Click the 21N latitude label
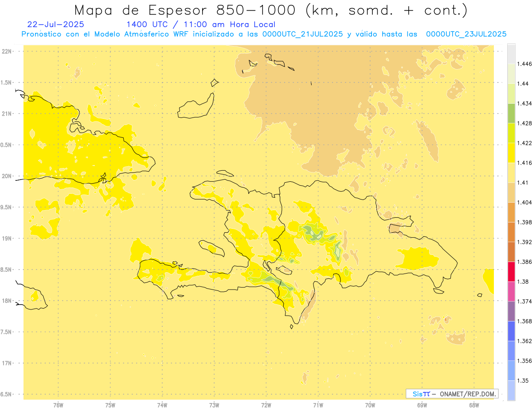Viewport: 532px width, 411px height. pyautogui.click(x=7, y=114)
